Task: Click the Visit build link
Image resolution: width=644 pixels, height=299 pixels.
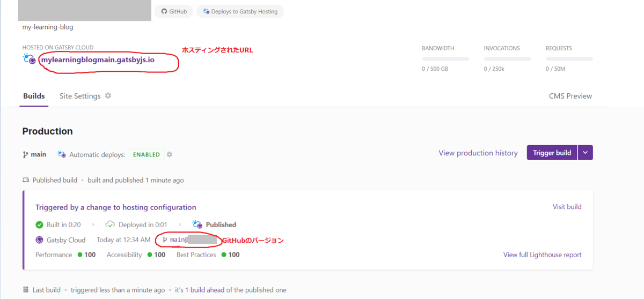Action: [567, 207]
